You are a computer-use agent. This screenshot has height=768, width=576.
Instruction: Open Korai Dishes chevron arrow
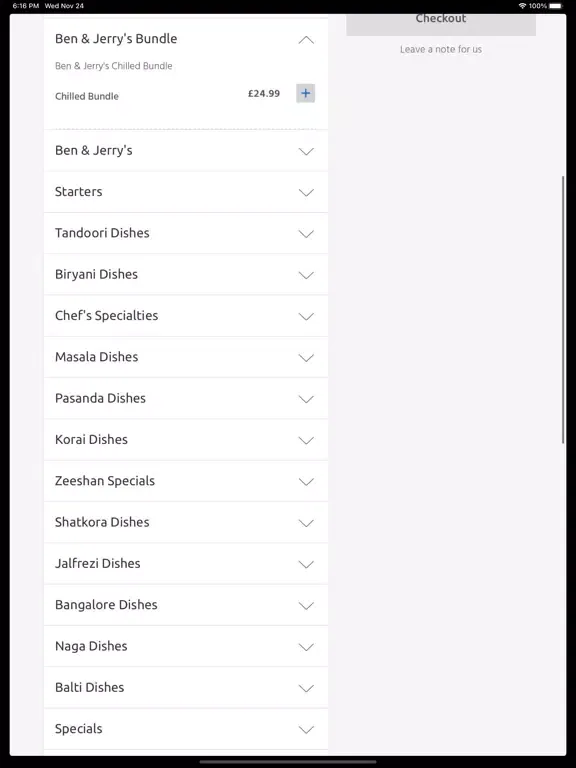point(306,440)
